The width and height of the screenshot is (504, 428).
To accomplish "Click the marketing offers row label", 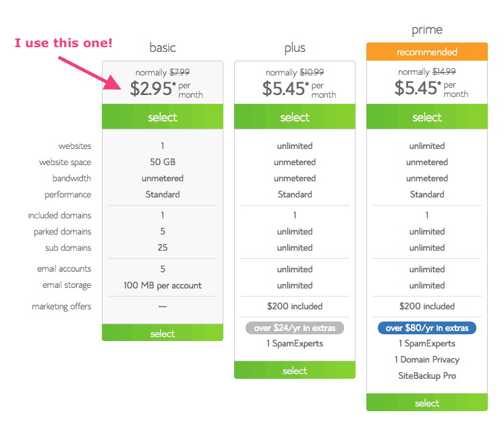I will pos(61,307).
